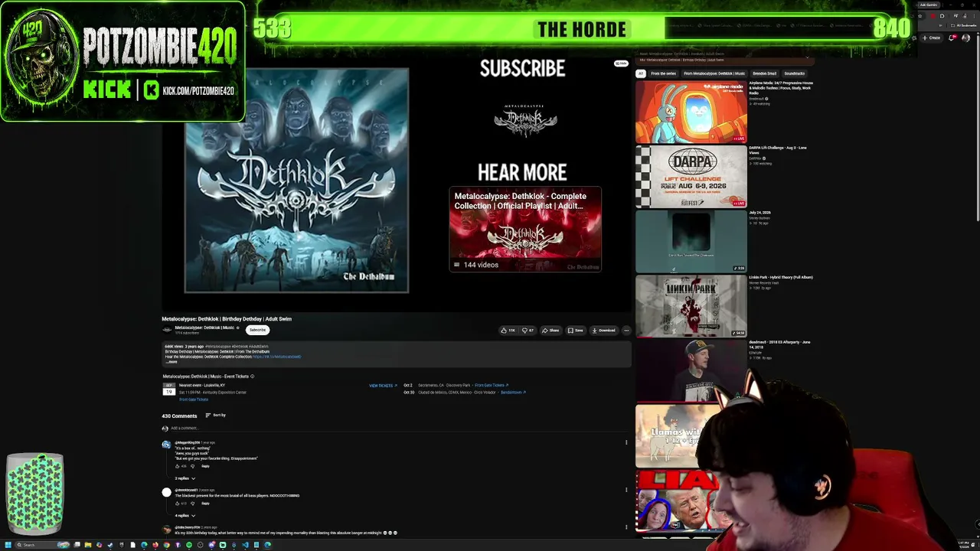Click the Create button in YouTube header

932,37
